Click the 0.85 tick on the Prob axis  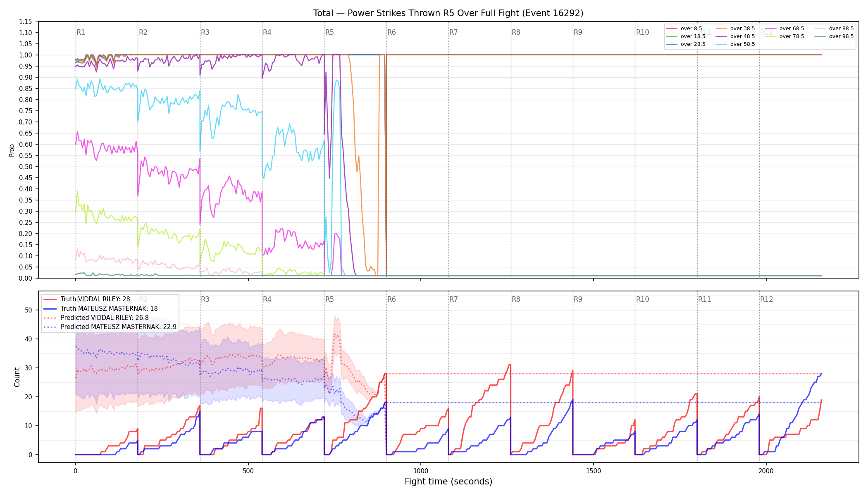[26, 88]
